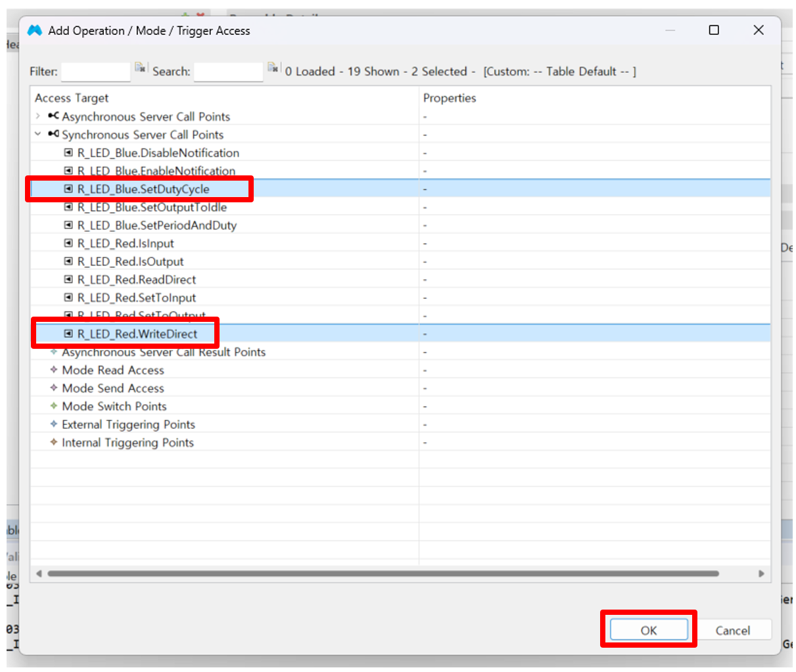Select R_LED_Blue.SetDutyCycle entry
Image resolution: width=796 pixels, height=672 pixels.
click(143, 189)
